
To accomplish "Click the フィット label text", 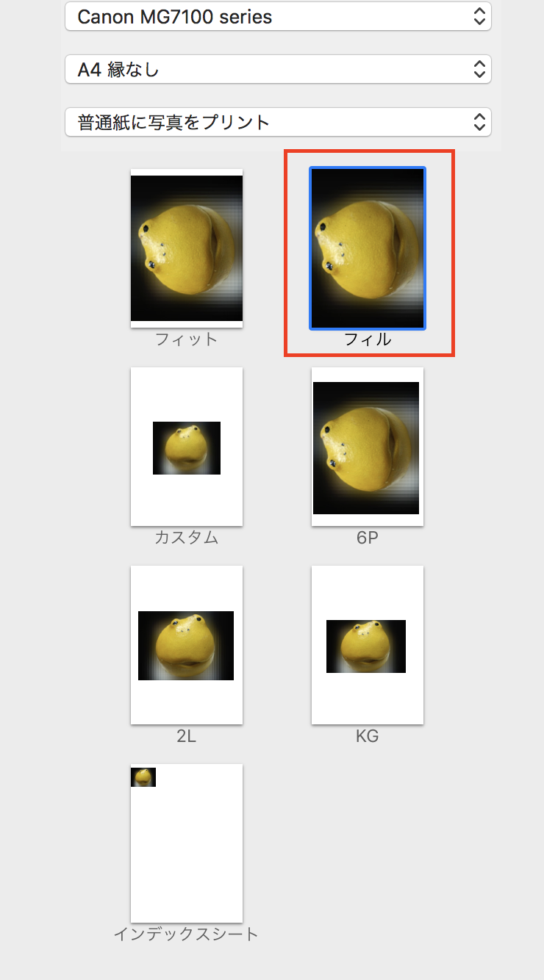I will coord(187,339).
